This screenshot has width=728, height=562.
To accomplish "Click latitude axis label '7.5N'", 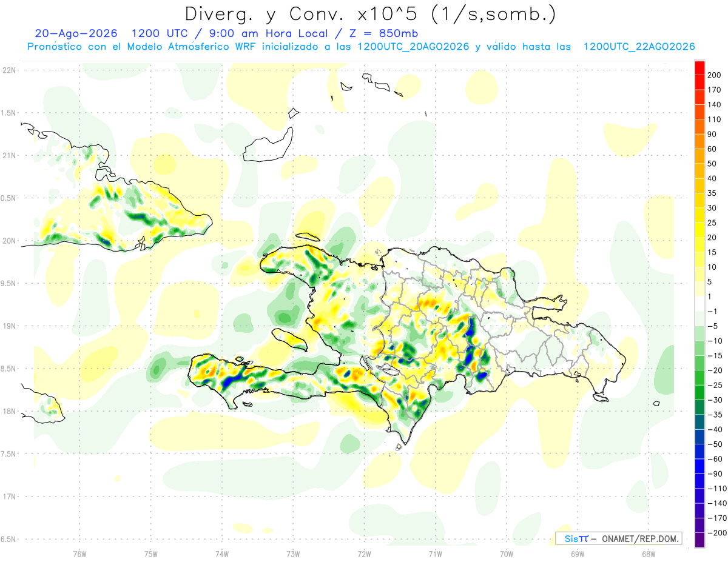I will pos(8,454).
